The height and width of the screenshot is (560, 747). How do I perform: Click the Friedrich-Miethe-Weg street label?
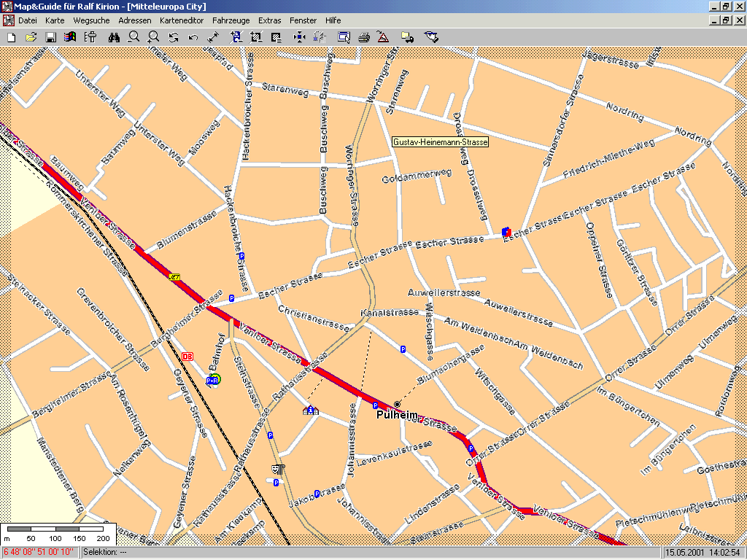609,159
